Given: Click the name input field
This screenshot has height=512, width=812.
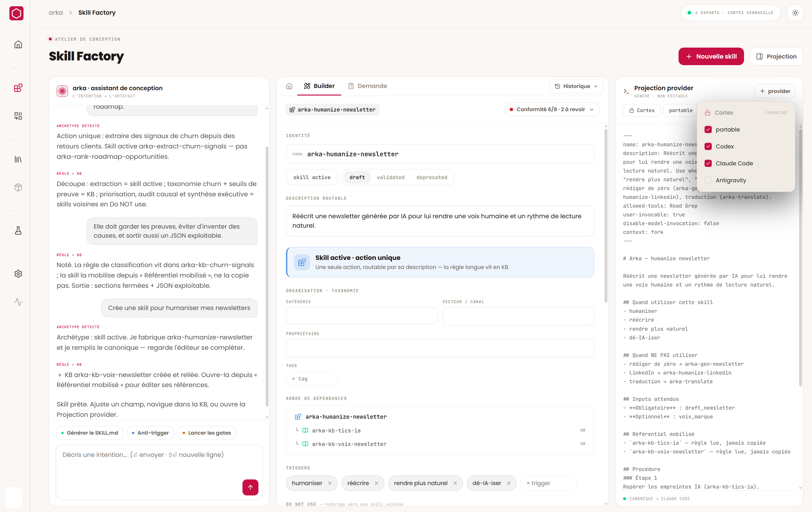Looking at the screenshot, I should click(440, 154).
